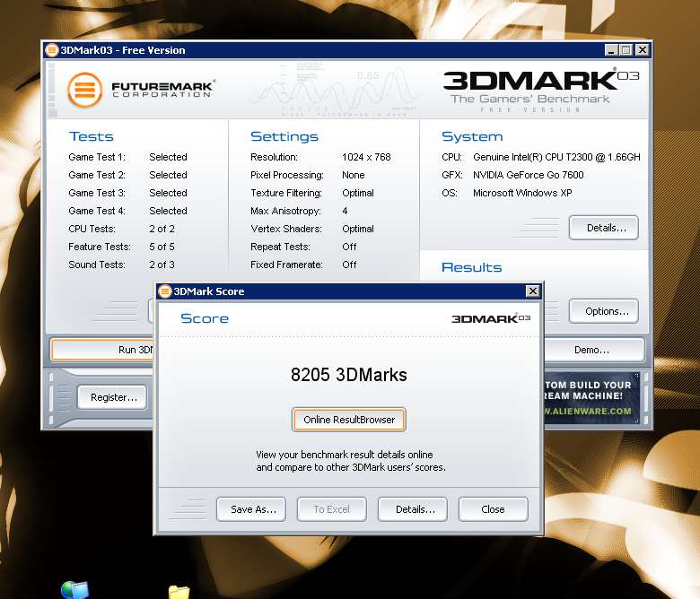The image size is (700, 599).
Task: Maximize the 3DMark03 main window
Action: click(x=626, y=50)
